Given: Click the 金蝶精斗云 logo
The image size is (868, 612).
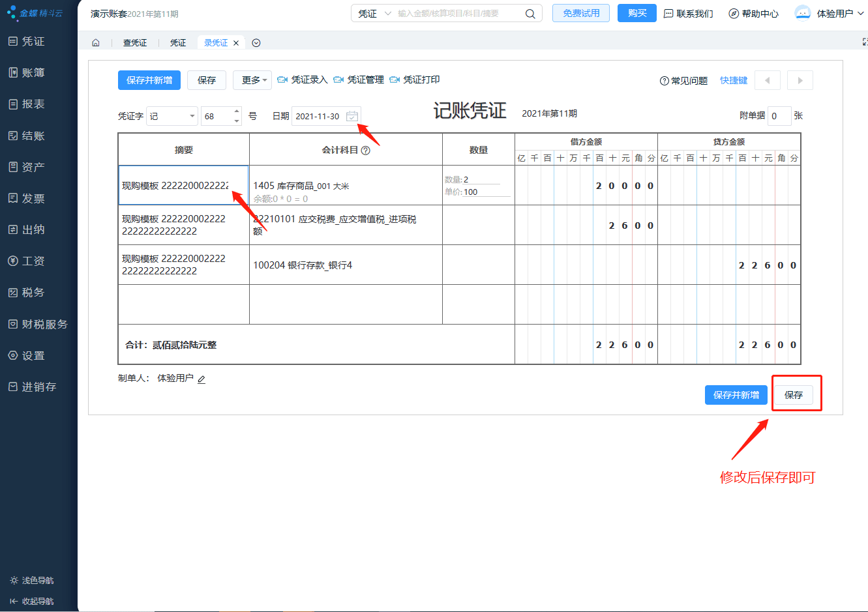Looking at the screenshot, I should coord(35,13).
